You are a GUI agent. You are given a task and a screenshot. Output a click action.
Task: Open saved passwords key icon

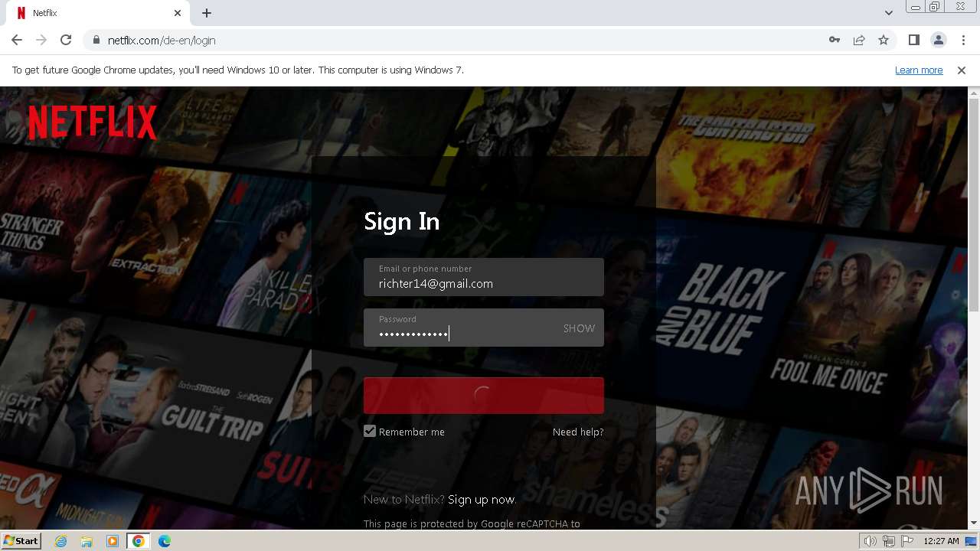coord(835,40)
